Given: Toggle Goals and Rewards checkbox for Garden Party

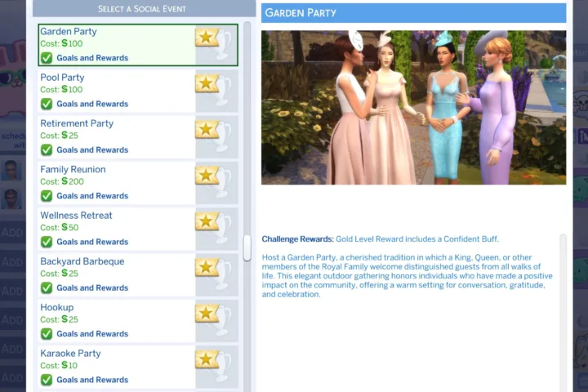Looking at the screenshot, I should click(x=47, y=58).
